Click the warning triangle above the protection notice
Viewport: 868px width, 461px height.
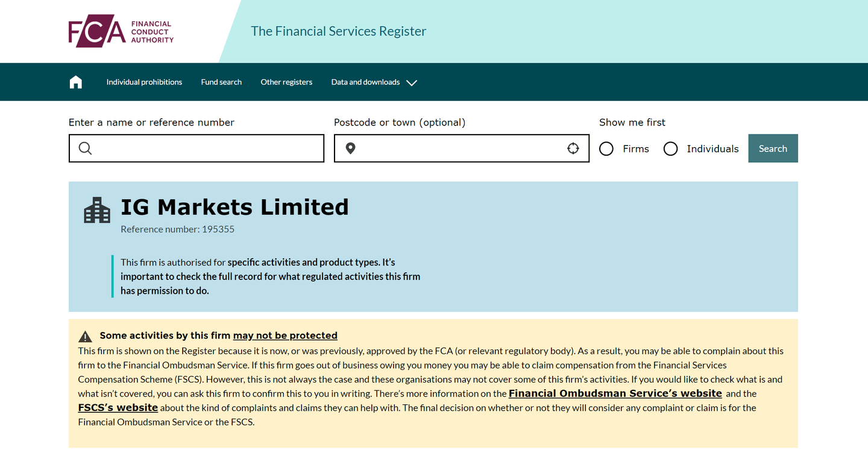85,335
